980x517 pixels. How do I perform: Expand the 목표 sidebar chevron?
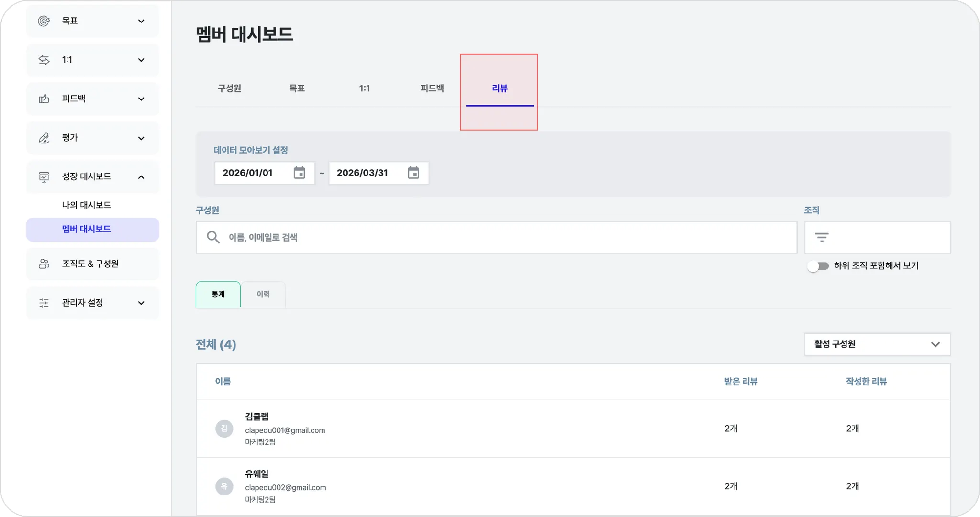pos(141,21)
